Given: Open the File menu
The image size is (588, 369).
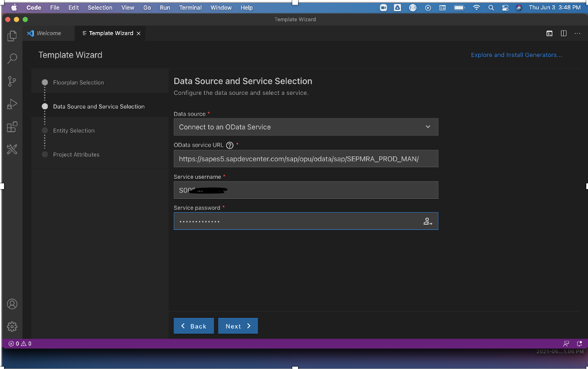Looking at the screenshot, I should [x=55, y=7].
